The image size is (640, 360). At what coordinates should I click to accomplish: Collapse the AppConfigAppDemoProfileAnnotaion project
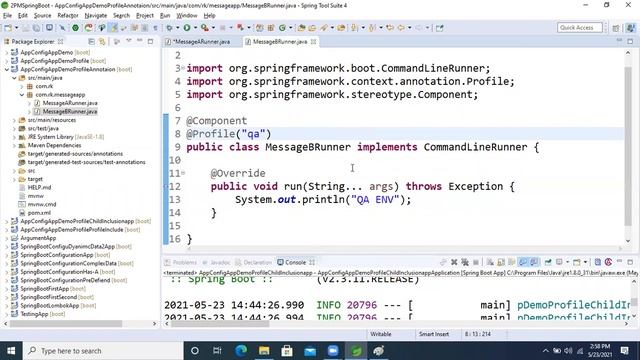(7, 69)
